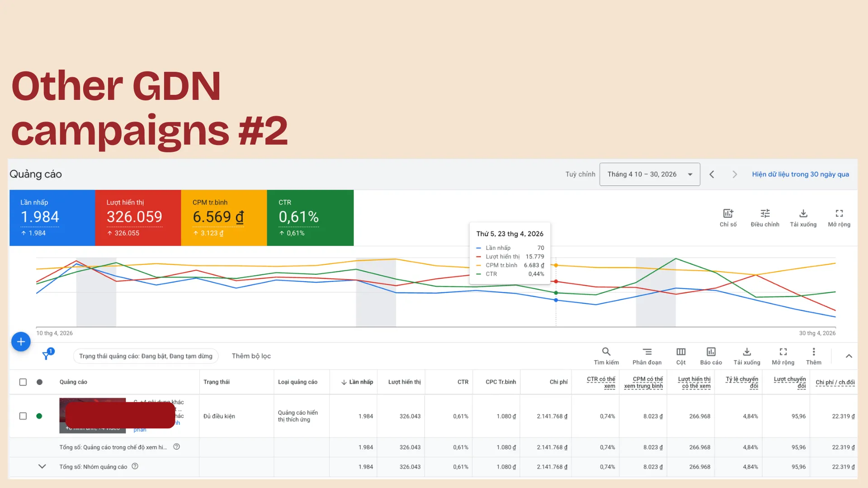
Task: Select the CTR green metric card
Action: coord(310,218)
